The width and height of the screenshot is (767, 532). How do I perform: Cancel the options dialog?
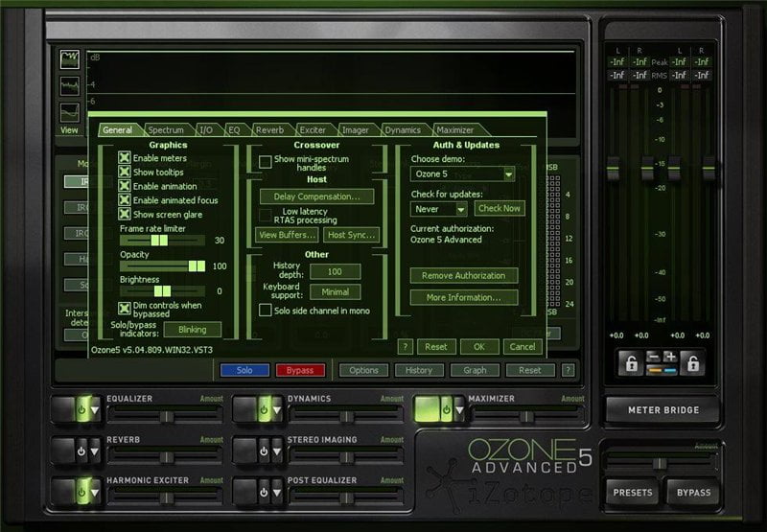pos(523,347)
